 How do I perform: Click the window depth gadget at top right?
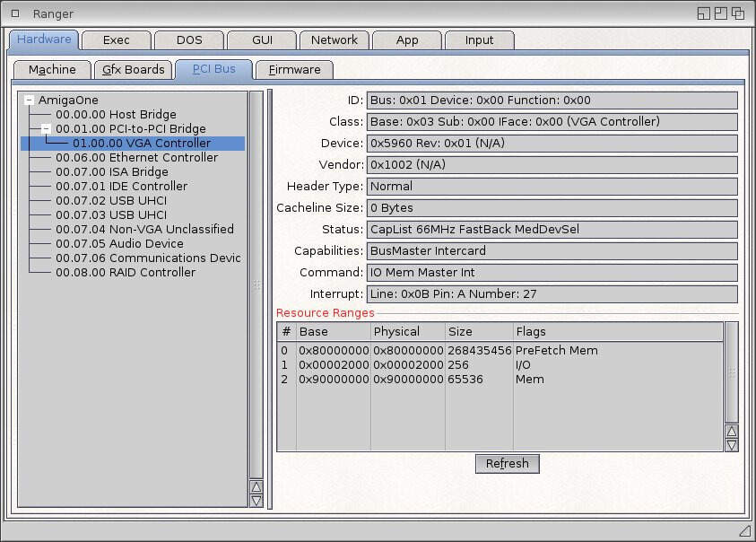(x=738, y=13)
